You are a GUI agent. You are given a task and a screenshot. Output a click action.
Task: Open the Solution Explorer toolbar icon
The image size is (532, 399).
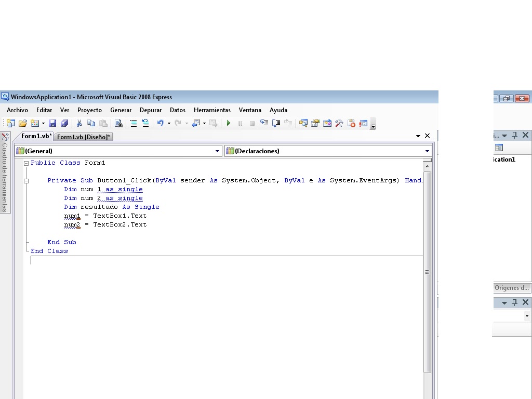click(303, 123)
